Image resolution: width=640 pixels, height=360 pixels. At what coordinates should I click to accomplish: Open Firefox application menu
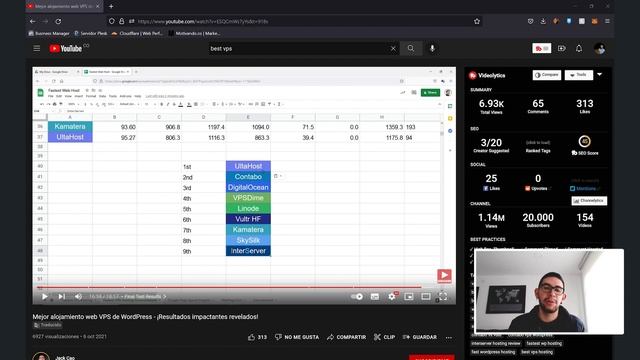coord(607,21)
